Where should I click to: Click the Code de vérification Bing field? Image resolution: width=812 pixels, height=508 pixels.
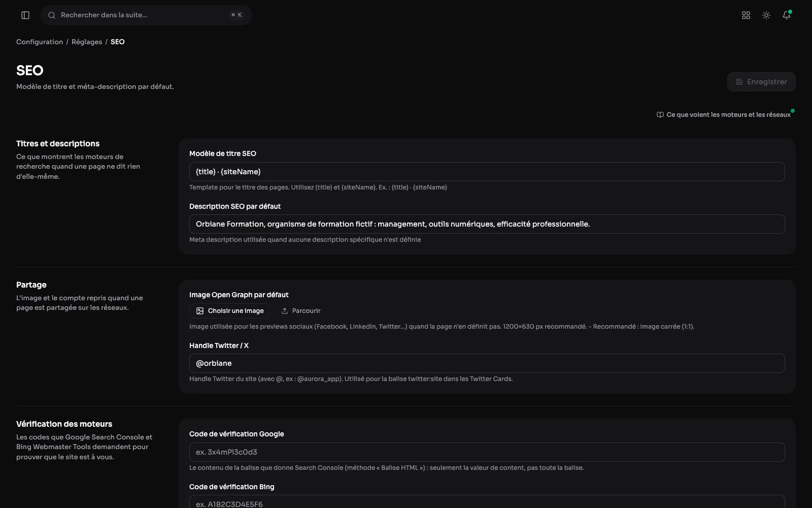click(487, 502)
